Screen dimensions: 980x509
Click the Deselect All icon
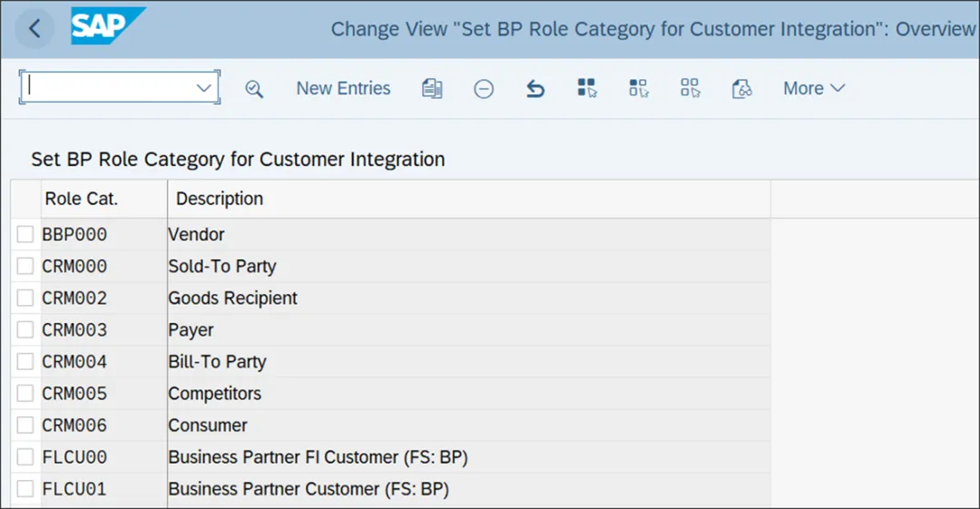[691, 89]
